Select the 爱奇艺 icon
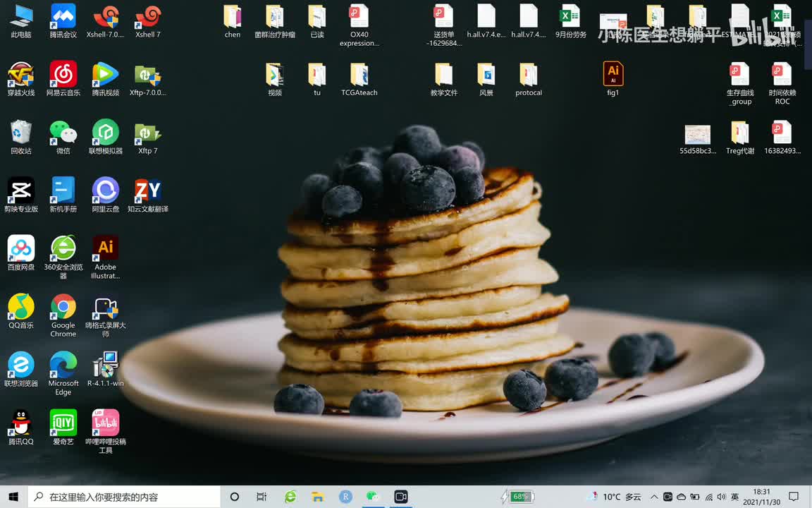This screenshot has height=508, width=812. (63, 428)
